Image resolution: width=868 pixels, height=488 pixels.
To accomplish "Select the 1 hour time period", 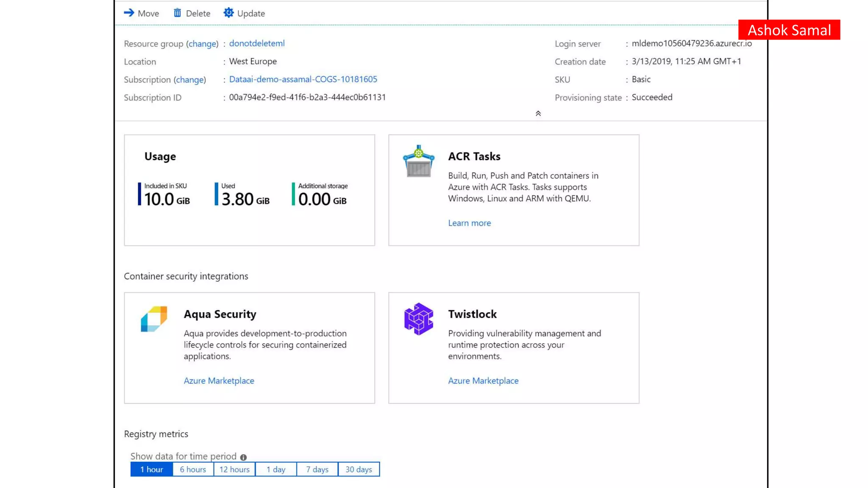I will [x=151, y=469].
